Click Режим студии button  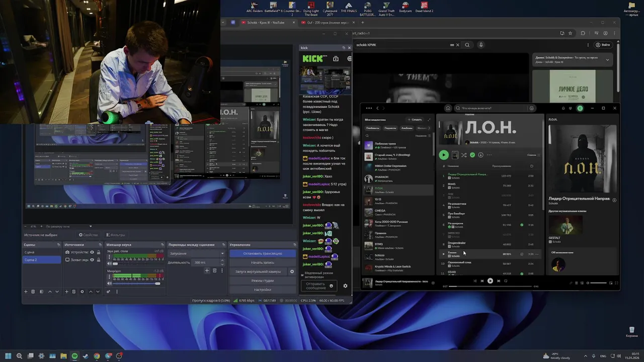[263, 281]
